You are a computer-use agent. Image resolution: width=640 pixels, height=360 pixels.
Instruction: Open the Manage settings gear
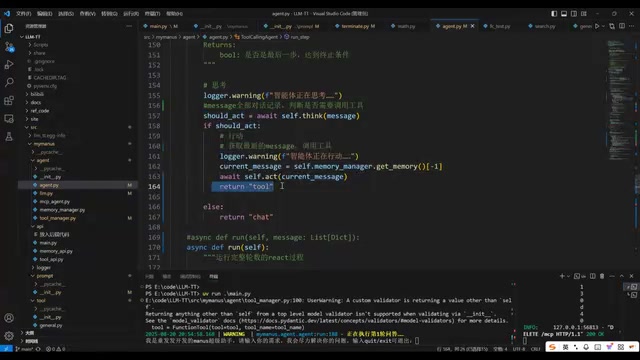[x=9, y=336]
